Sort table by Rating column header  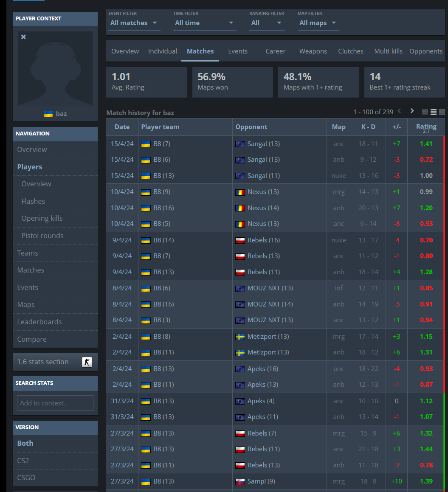[x=426, y=127]
